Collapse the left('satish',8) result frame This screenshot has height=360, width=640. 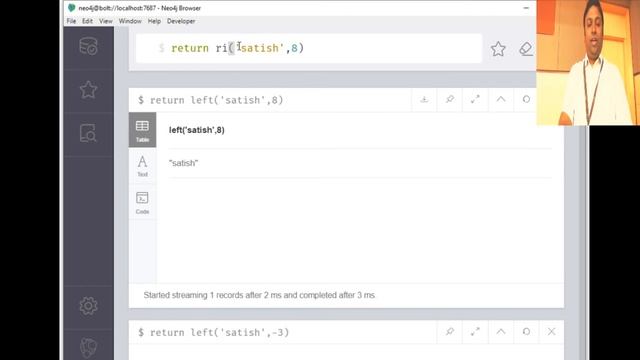(501, 100)
